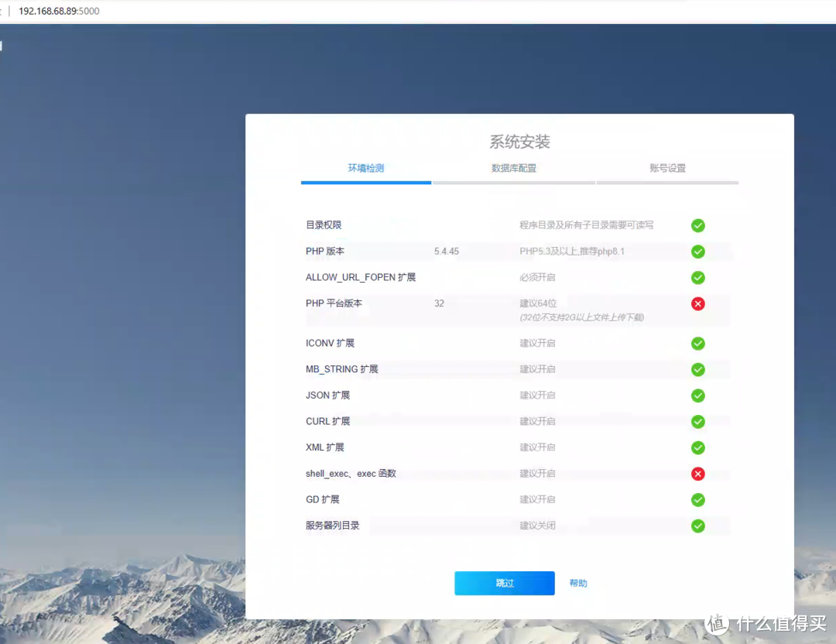Click the blue 跳过 button
The image size is (836, 644).
504,583
